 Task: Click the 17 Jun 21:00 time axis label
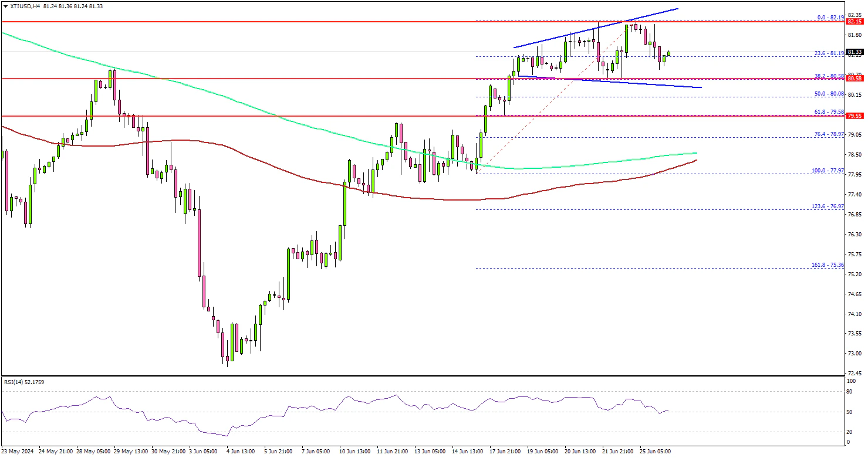click(505, 452)
